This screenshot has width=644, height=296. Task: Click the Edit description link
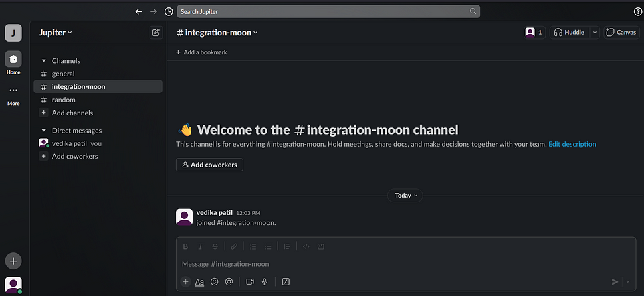pos(572,144)
